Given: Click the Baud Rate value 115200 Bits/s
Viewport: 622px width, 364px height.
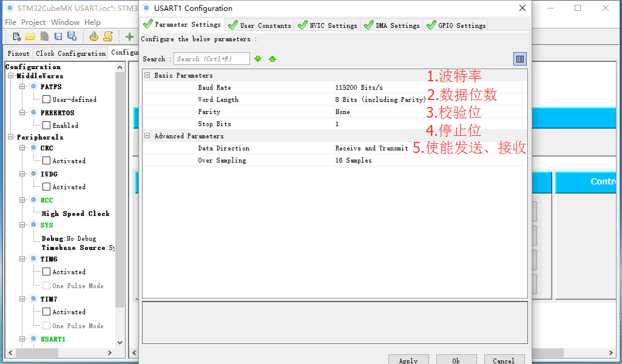Looking at the screenshot, I should pyautogui.click(x=359, y=87).
